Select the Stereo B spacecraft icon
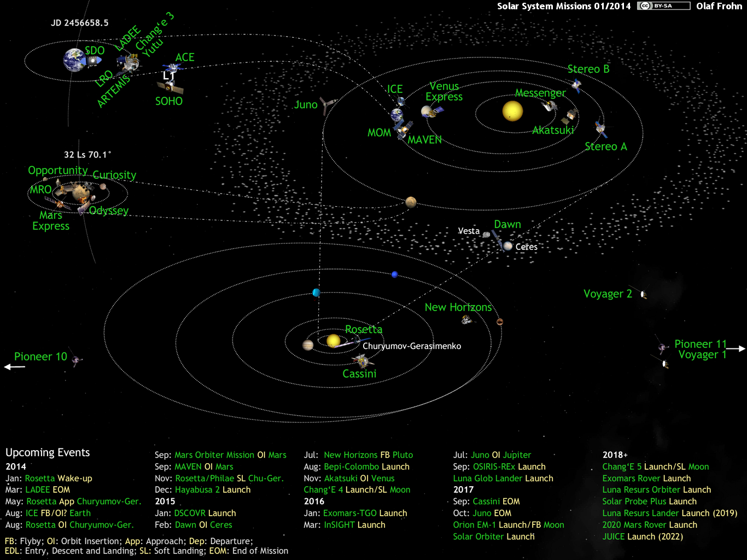Image resolution: width=747 pixels, height=560 pixels. point(576,85)
